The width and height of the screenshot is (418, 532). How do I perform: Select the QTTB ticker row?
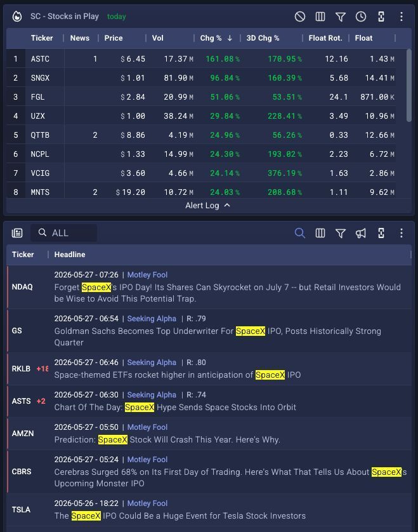point(40,135)
